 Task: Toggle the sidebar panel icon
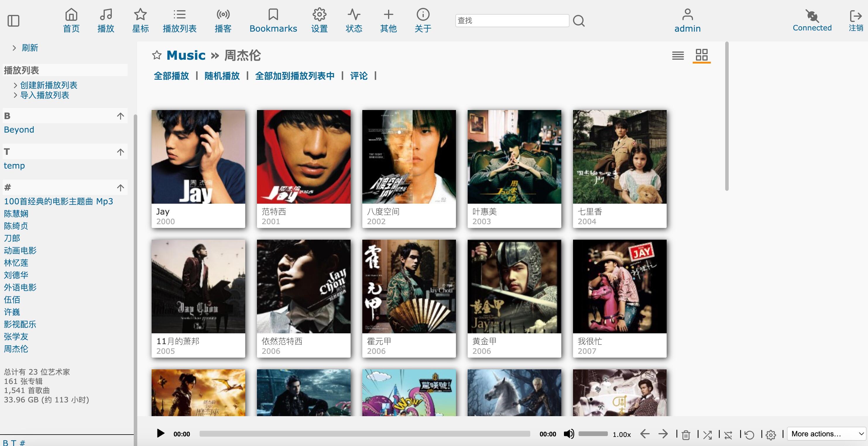coord(13,20)
